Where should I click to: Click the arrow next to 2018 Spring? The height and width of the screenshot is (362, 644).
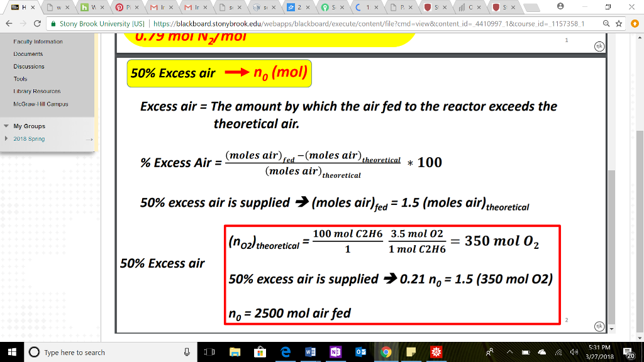(x=89, y=140)
